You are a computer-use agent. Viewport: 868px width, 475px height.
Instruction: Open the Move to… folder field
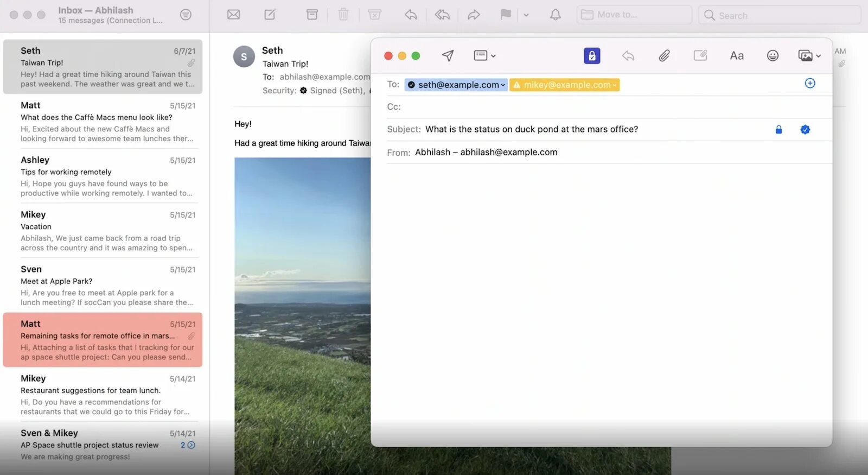pos(634,15)
